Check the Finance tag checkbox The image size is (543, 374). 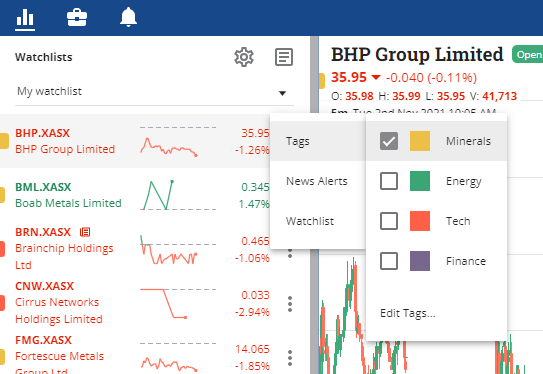(x=389, y=261)
